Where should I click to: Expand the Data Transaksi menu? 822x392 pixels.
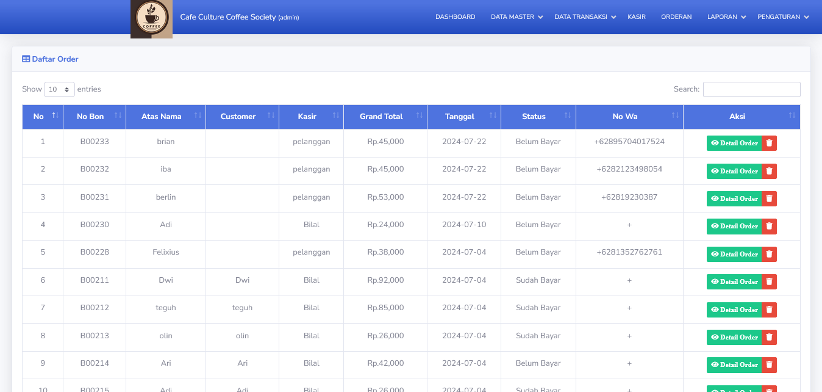585,17
